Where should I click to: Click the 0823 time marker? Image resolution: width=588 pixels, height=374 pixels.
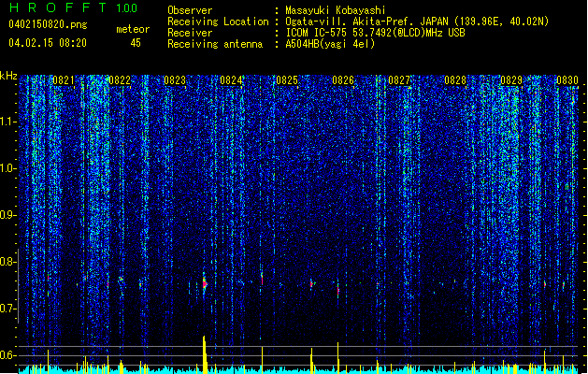175,80
